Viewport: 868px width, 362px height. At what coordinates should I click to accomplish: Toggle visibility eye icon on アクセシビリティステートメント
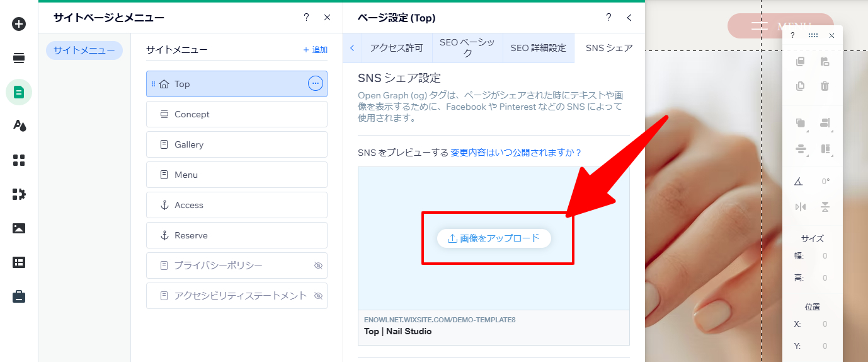(x=318, y=296)
